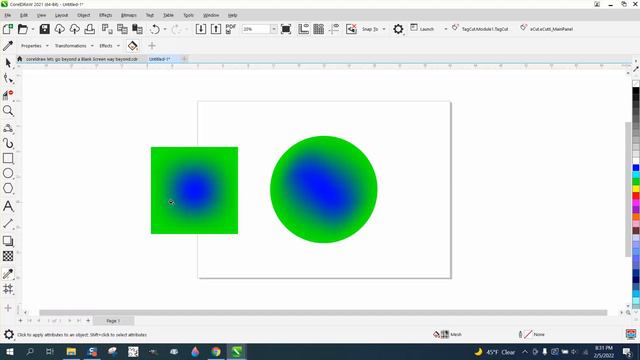
Task: Click the Publish to PDF icon
Action: tap(231, 29)
